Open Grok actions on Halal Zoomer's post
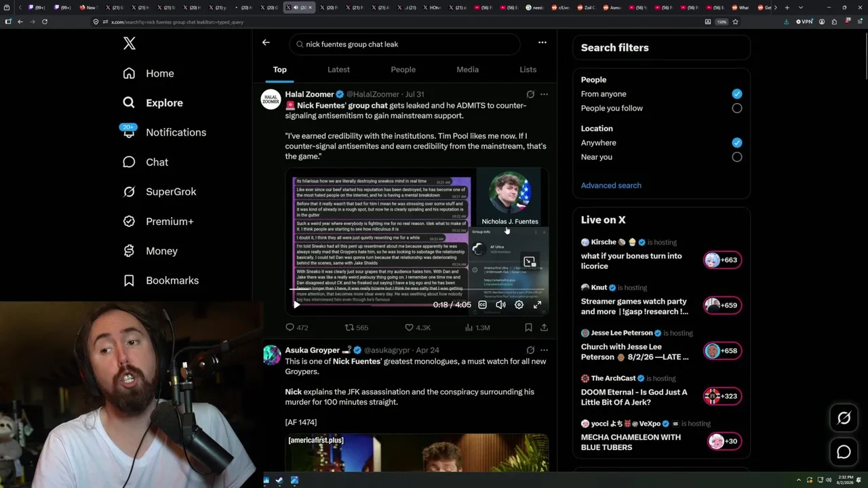Screen dimensions: 868x488 tap(530, 94)
